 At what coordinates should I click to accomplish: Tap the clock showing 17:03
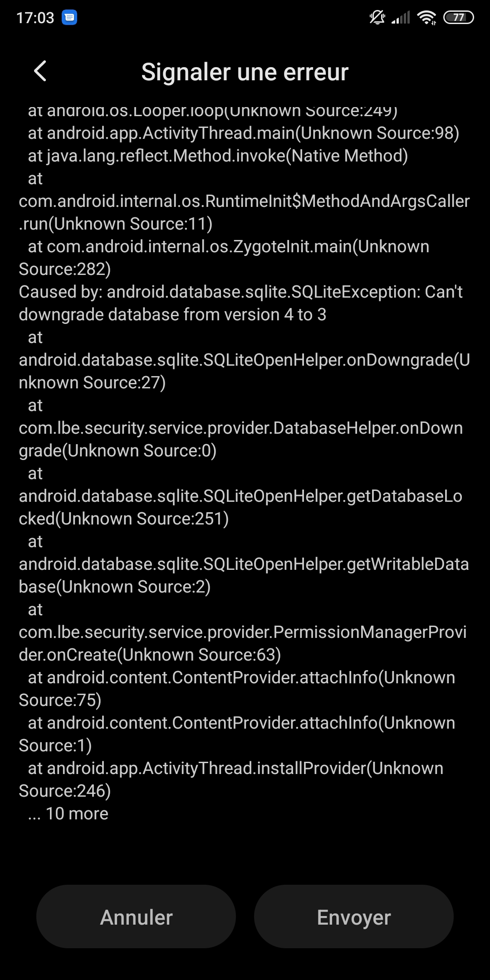coord(35,18)
